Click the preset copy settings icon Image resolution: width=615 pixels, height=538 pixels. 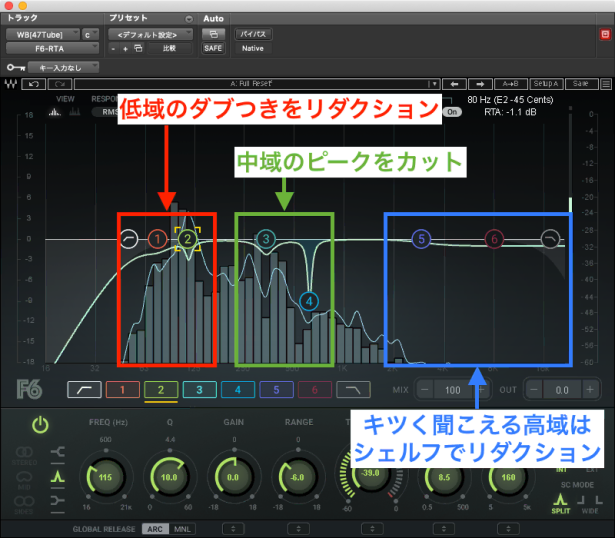tap(138, 48)
